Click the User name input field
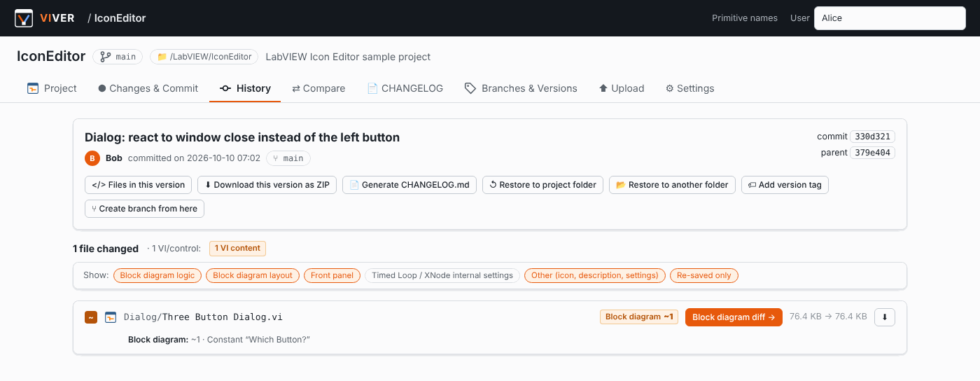 [x=890, y=18]
